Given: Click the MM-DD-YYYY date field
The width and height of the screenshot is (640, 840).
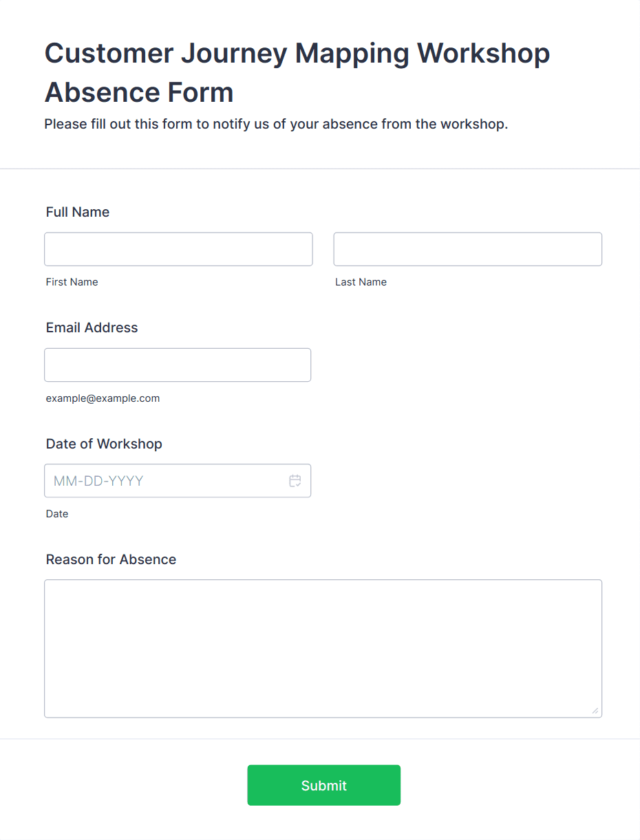Looking at the screenshot, I should tap(165, 481).
